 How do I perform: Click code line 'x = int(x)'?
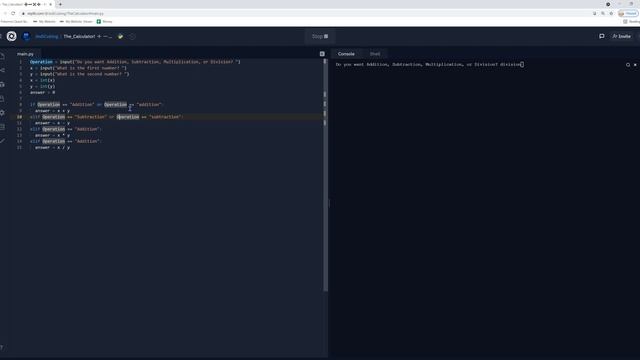[x=42, y=80]
